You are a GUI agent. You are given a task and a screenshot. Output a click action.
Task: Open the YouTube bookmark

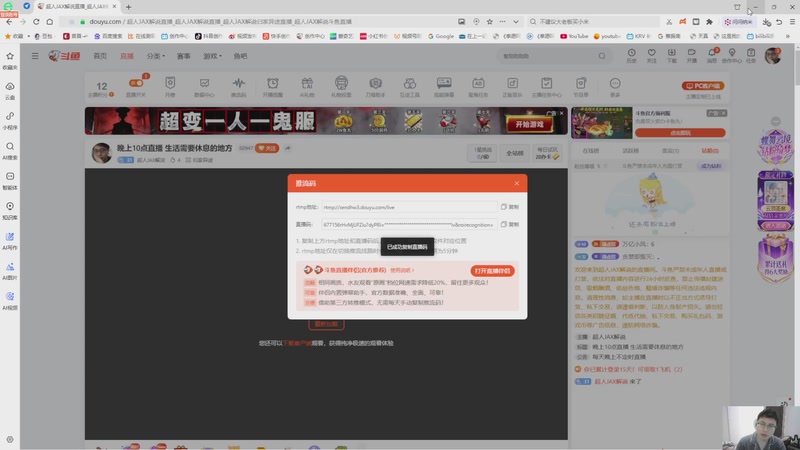tap(574, 36)
